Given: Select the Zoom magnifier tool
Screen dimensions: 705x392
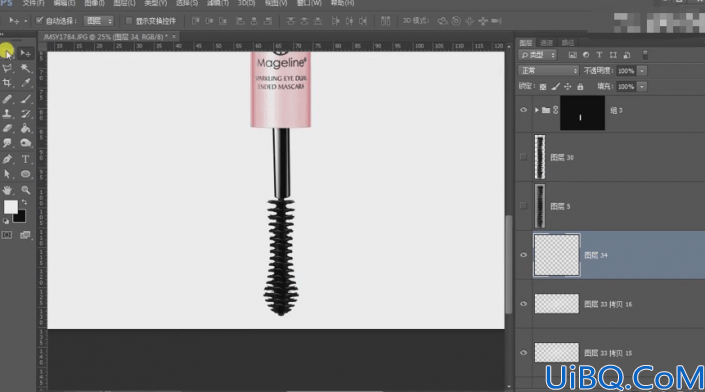Looking at the screenshot, I should pos(26,190).
